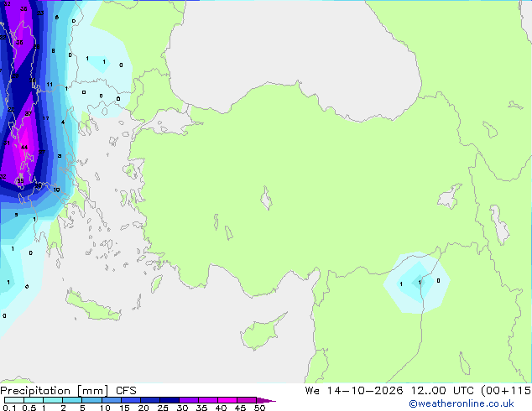Viewport: 532px width, 411px height.
Task: Click the 0.1–0.5 mm legend swatch
Action: [x=14, y=400]
